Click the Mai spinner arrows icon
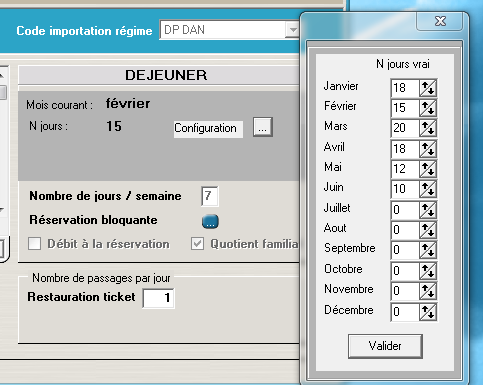This screenshot has height=385, width=483. pyautogui.click(x=428, y=169)
